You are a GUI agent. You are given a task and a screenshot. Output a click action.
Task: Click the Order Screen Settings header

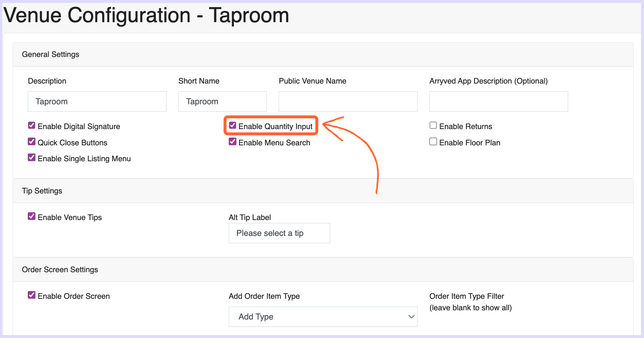click(x=60, y=270)
